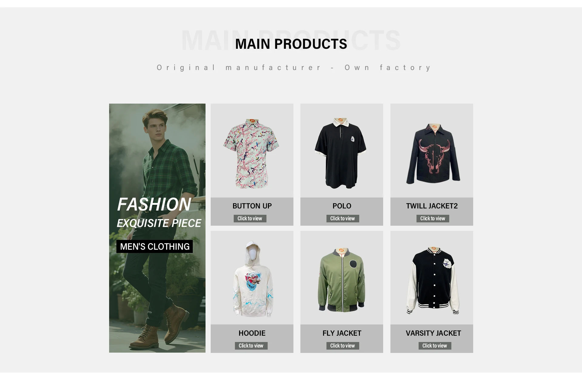This screenshot has height=392, width=582.
Task: Select the black varsity jacket image
Action: tap(432, 278)
